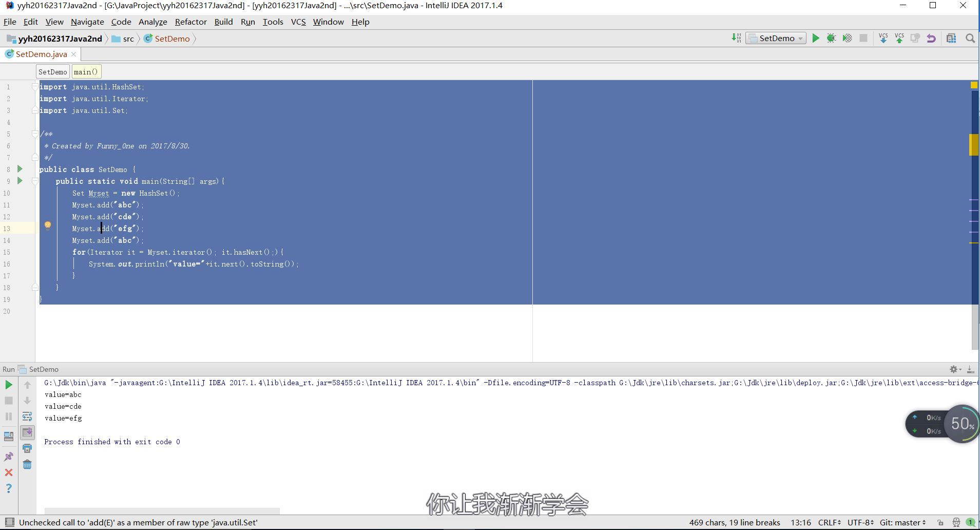Click the Search Everywhere magnifier icon
This screenshot has width=980, height=530.
[970, 38]
